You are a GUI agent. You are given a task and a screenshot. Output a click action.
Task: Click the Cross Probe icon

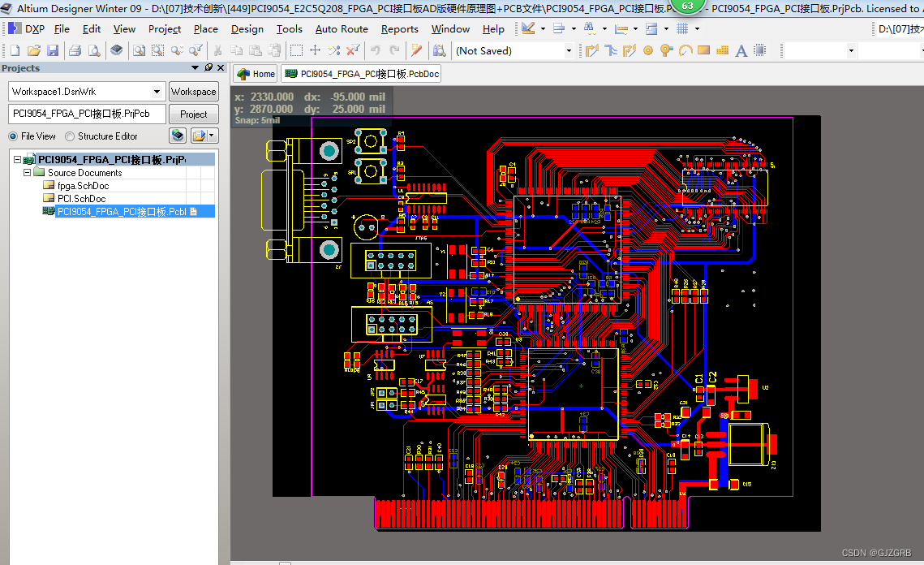[x=333, y=50]
